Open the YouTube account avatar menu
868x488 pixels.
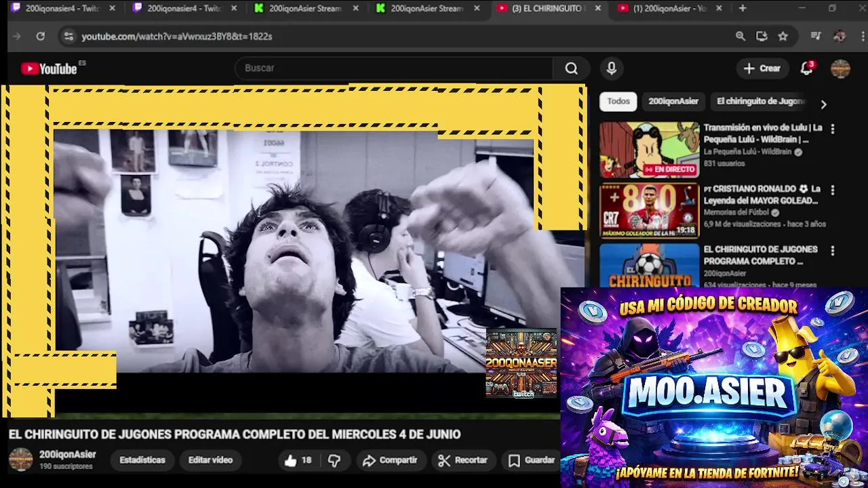(840, 68)
